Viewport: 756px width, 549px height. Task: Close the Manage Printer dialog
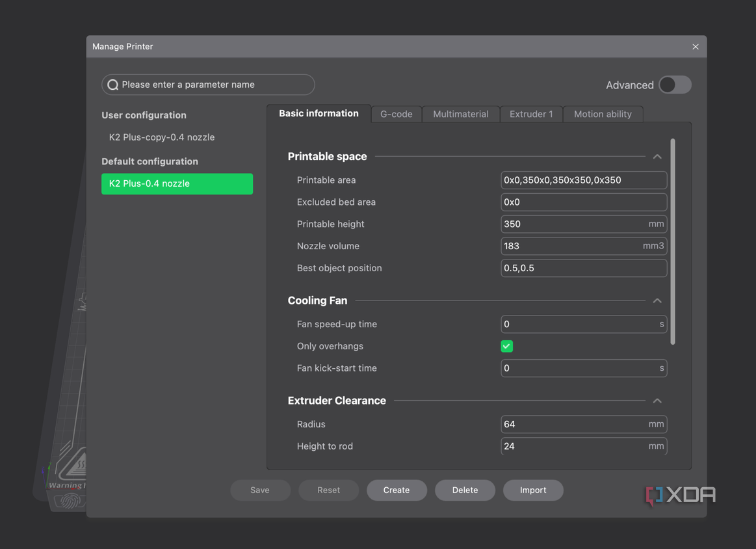[x=696, y=47]
